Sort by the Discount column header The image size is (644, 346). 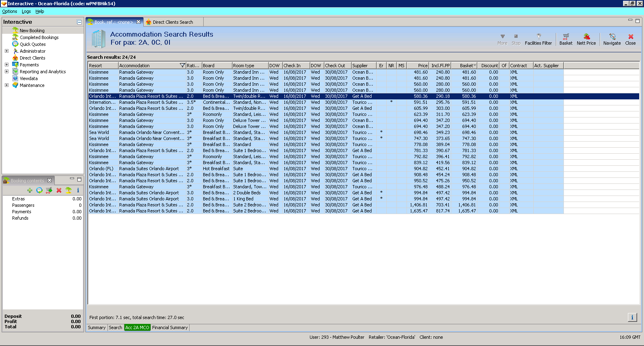[489, 65]
